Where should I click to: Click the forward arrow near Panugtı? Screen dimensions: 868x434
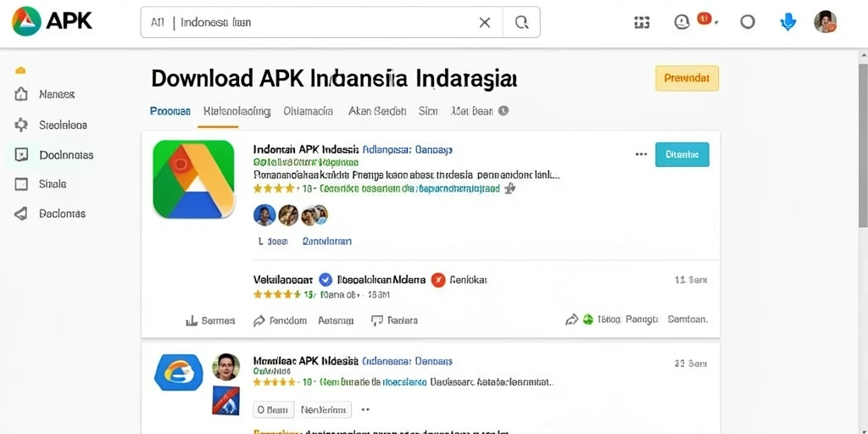click(571, 320)
